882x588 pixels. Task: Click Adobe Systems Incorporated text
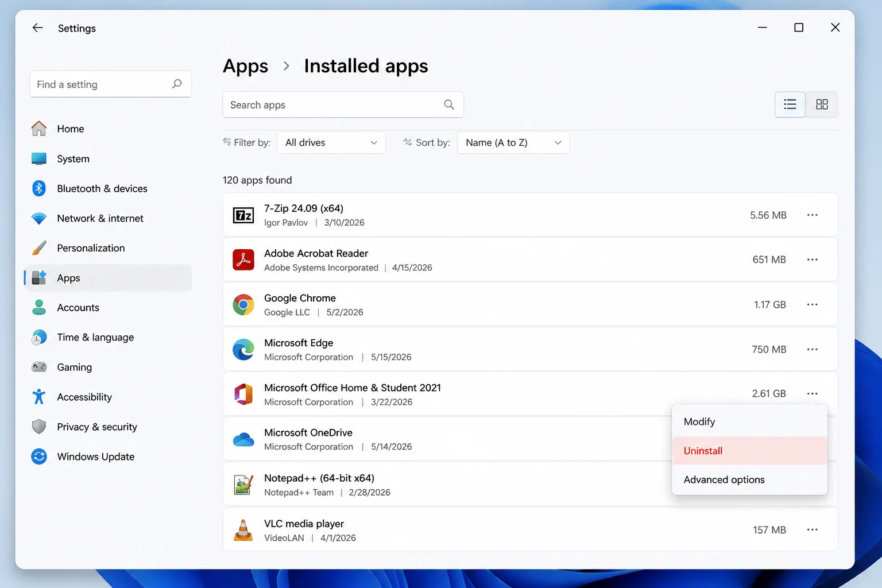(x=321, y=268)
